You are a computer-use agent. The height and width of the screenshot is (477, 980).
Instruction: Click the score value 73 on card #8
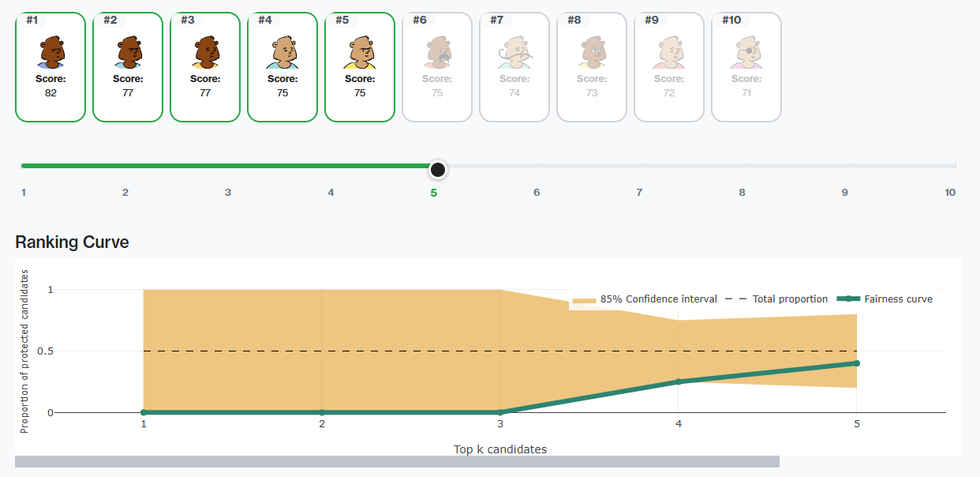click(x=592, y=92)
